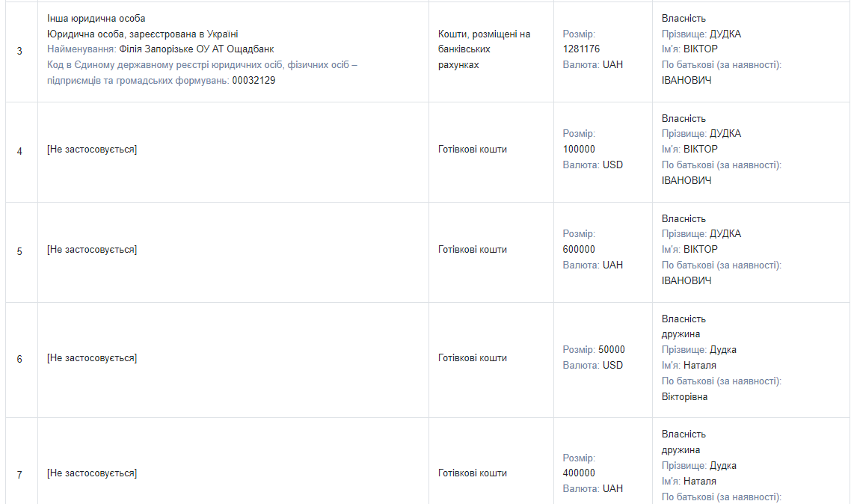The width and height of the screenshot is (854, 504).
Task: Click row number 7 in the table
Action: pyautogui.click(x=19, y=475)
